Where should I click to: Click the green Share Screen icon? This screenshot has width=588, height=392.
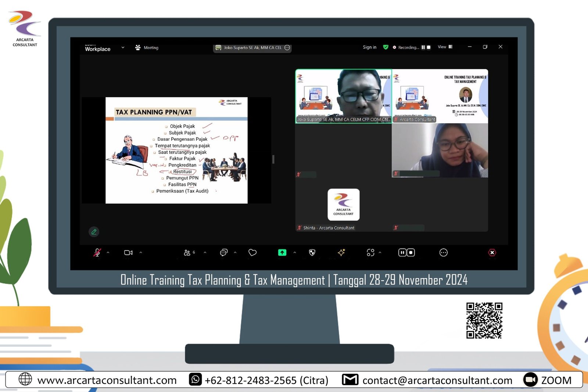coord(282,253)
